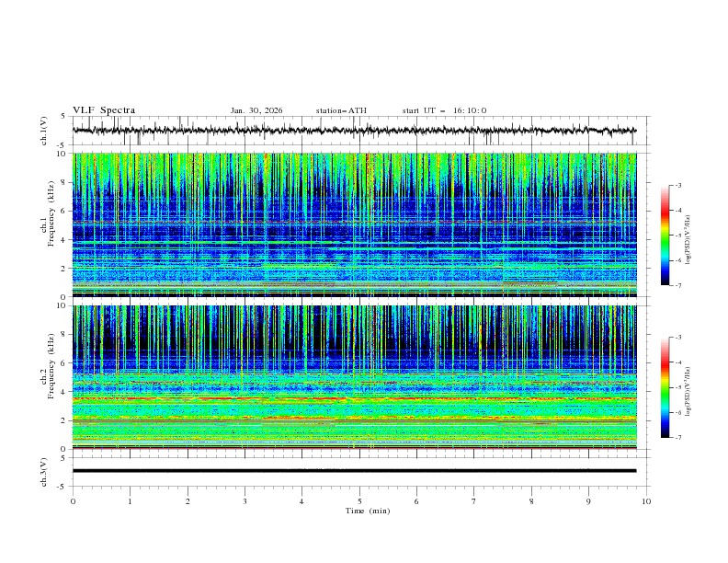Click the "ch.1(V)" axis label

(44, 131)
